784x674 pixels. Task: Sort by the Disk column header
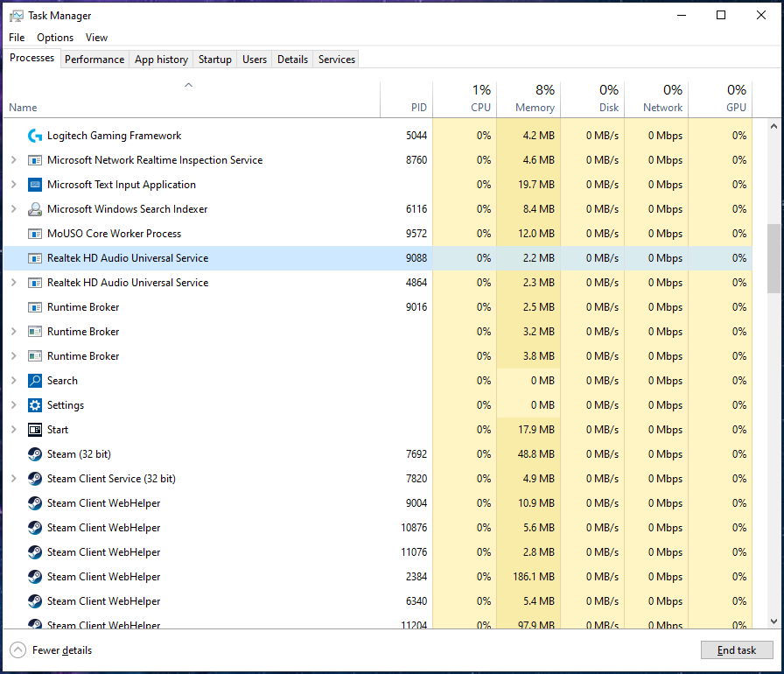[x=592, y=100]
